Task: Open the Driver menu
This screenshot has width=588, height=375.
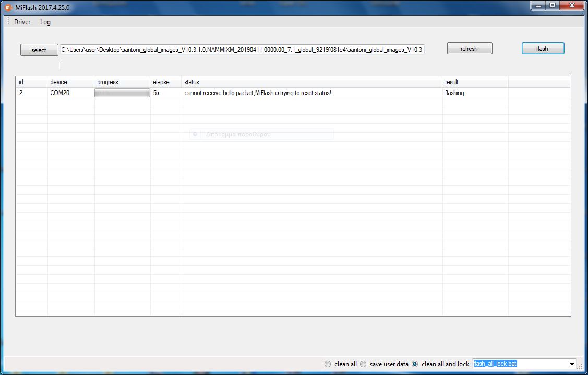Action: 22,22
